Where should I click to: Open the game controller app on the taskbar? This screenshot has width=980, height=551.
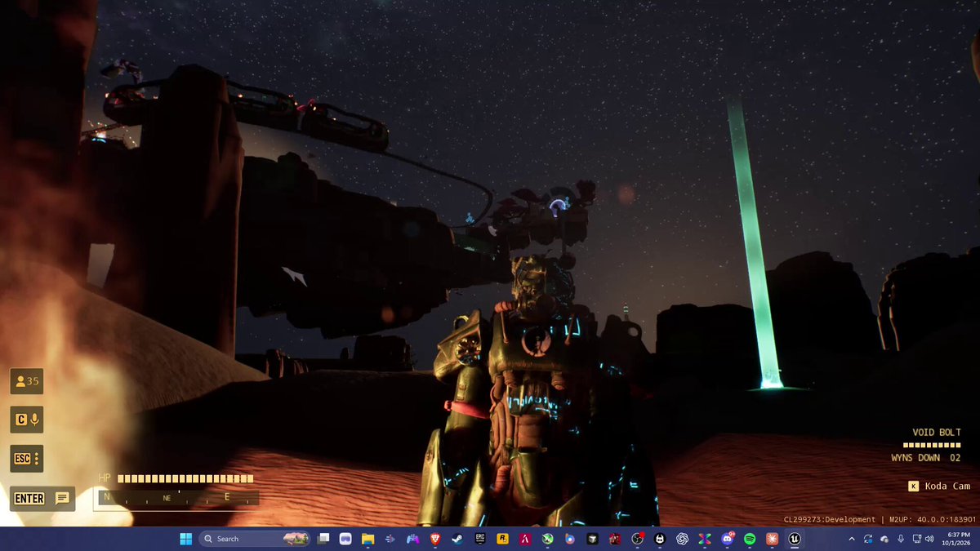[412, 539]
